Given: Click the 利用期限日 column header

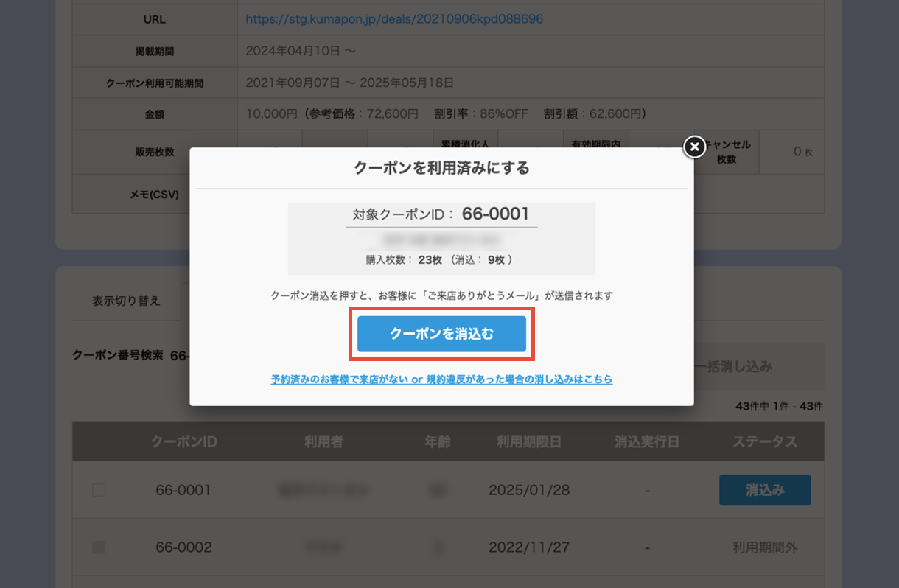Looking at the screenshot, I should (x=529, y=442).
